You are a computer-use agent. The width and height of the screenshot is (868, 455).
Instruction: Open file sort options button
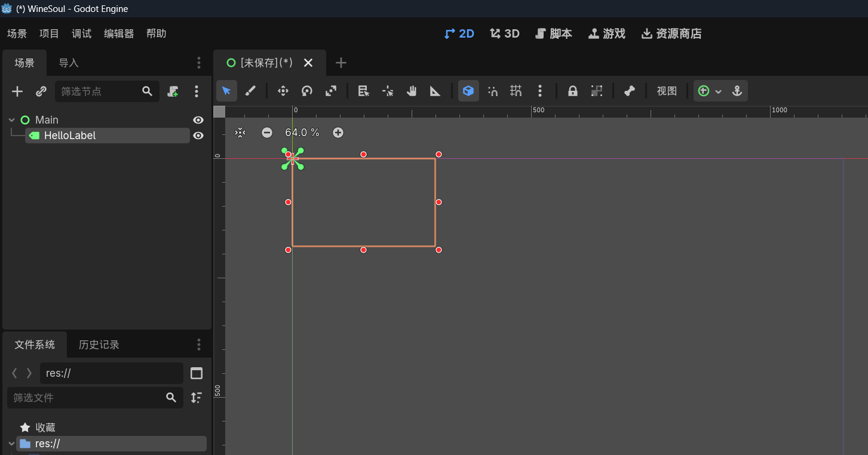tap(197, 398)
